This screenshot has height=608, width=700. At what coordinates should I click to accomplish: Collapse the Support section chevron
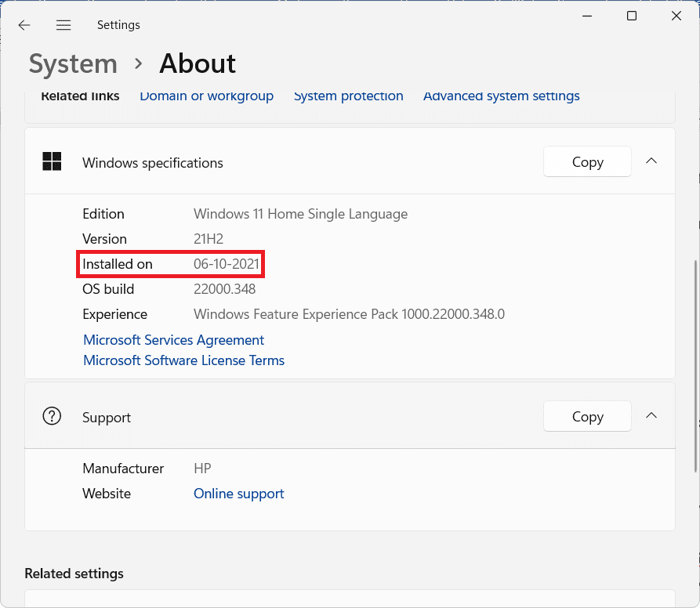point(651,416)
